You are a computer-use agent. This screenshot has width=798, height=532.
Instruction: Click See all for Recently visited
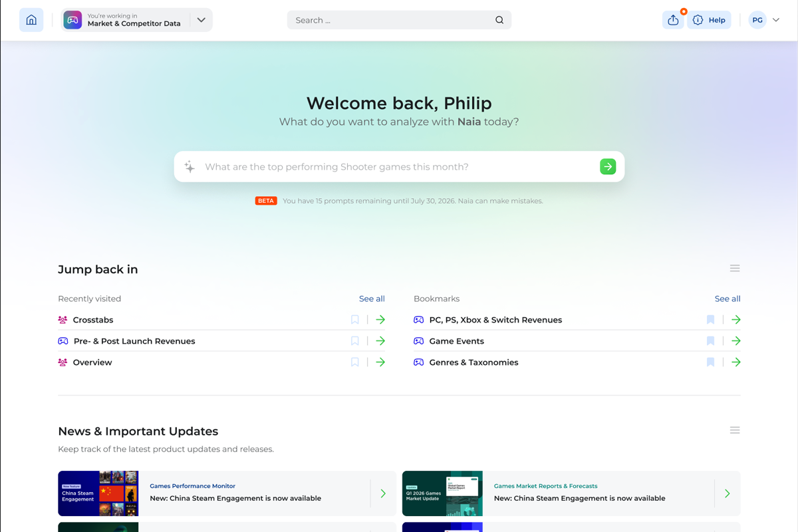coord(372,299)
